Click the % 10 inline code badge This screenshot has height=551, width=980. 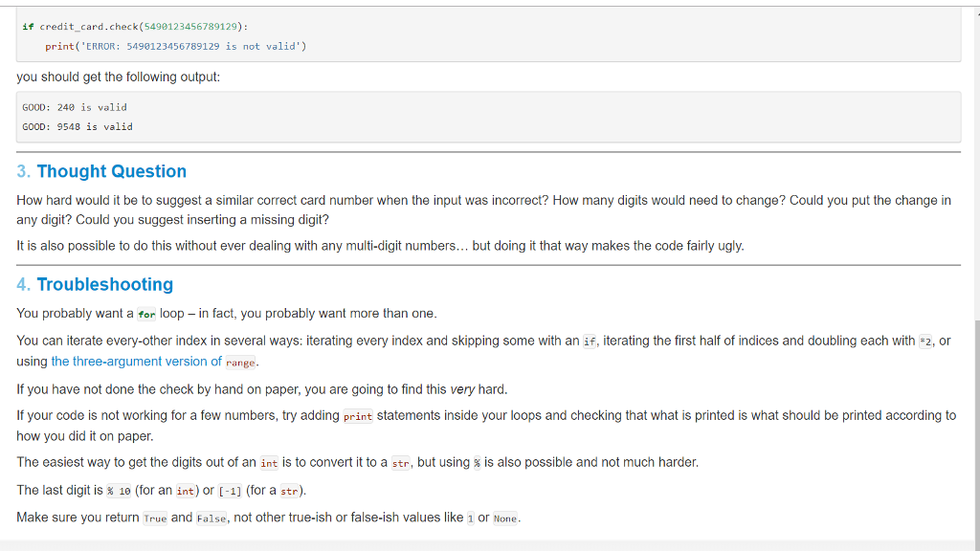click(117, 490)
